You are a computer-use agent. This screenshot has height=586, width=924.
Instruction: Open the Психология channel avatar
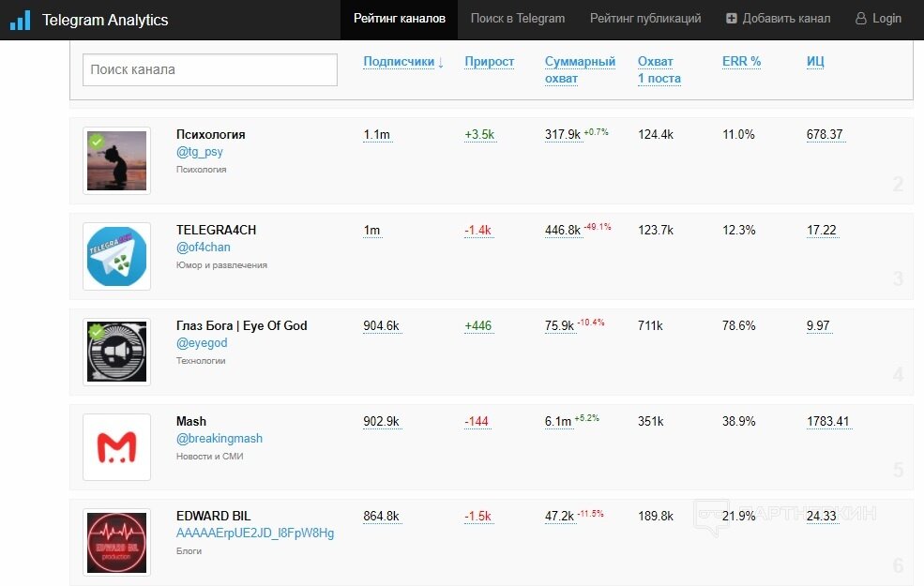(116, 160)
